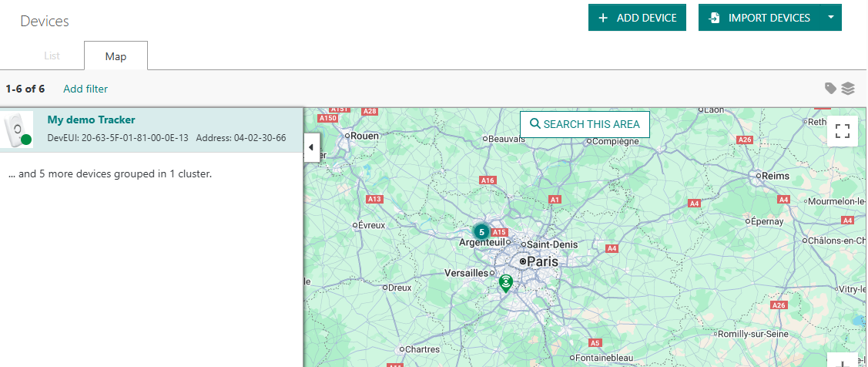Viewport: 868px width, 367px height.
Task: Open the map layers icon
Action: [848, 88]
